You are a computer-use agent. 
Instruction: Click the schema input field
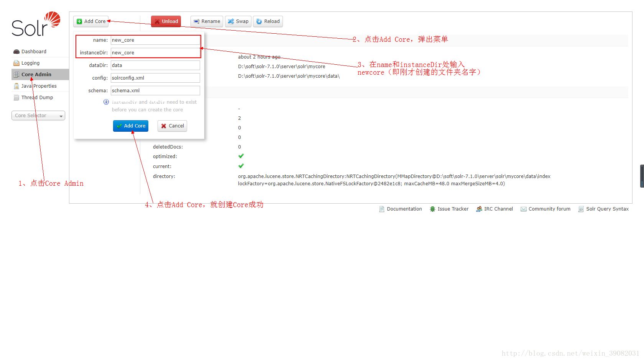155,91
